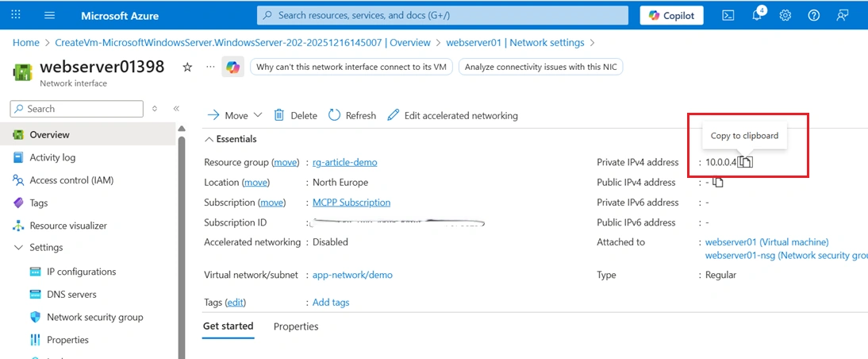Viewport: 868px width, 359px height.
Task: Open the rg-article-demo link
Action: coord(345,162)
